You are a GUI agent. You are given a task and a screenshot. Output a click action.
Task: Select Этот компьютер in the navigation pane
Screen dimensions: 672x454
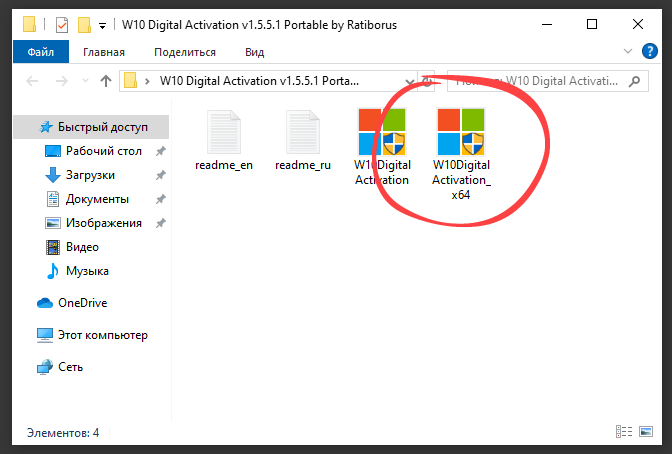(101, 335)
